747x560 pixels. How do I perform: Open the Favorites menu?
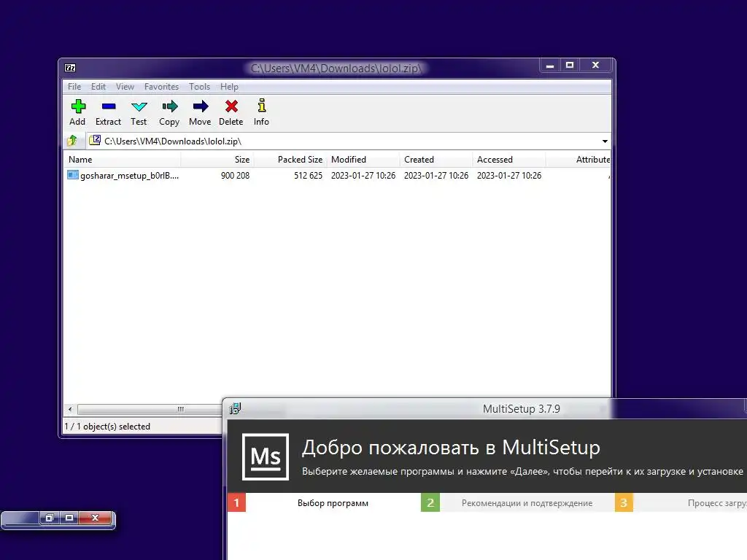click(x=161, y=87)
